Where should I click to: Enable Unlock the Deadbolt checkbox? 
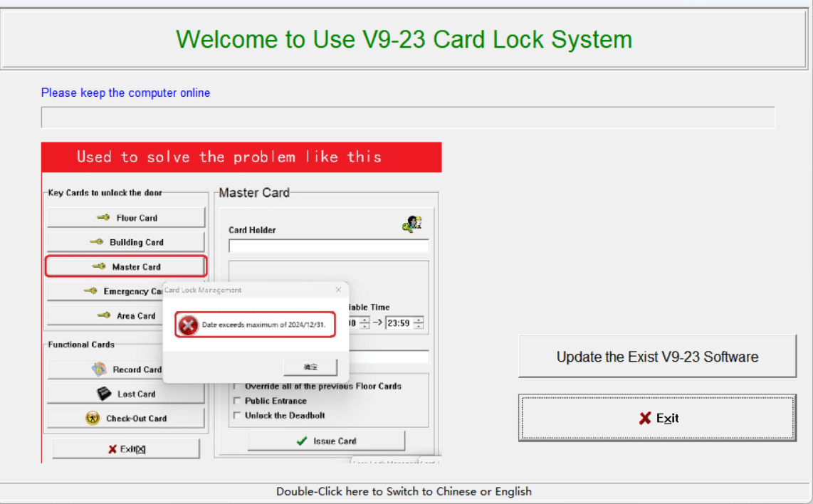(x=237, y=415)
